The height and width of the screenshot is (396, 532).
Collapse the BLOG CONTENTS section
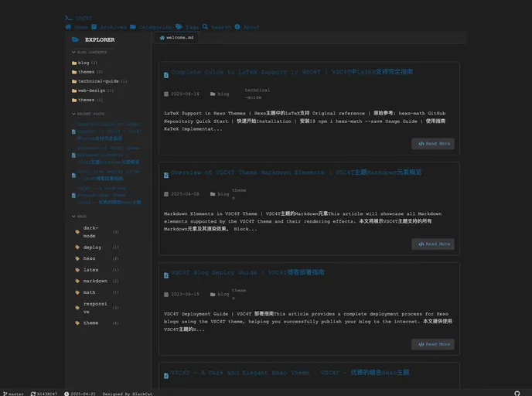coord(89,53)
